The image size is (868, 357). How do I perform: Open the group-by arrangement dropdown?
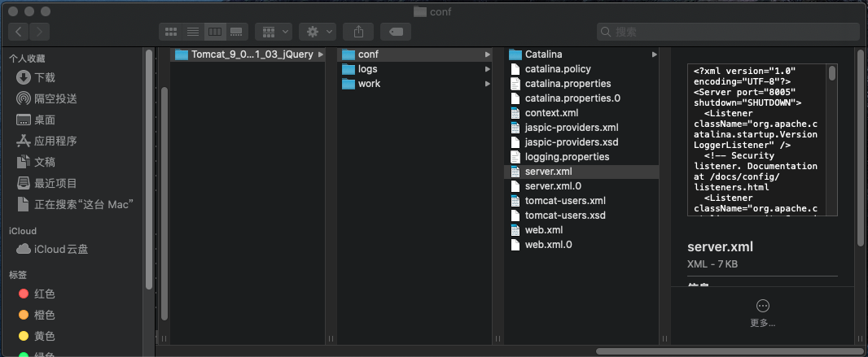(x=274, y=32)
